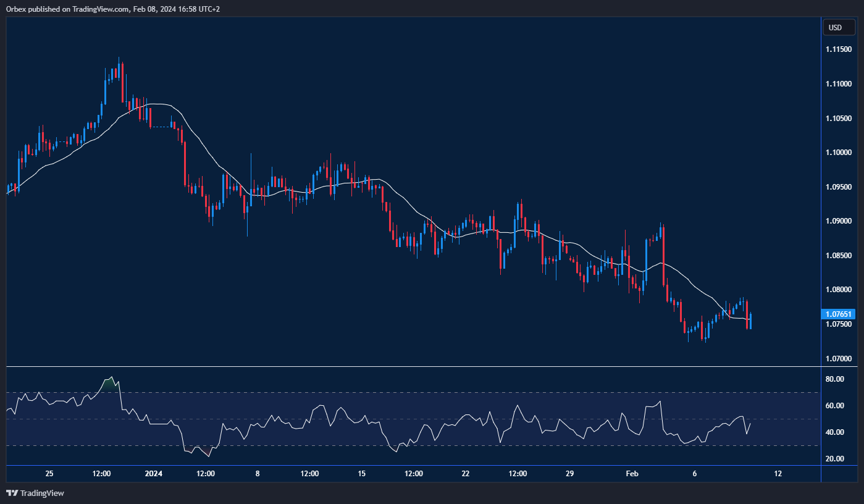The width and height of the screenshot is (864, 504).
Task: Select the most recent red candlestick
Action: point(748,315)
